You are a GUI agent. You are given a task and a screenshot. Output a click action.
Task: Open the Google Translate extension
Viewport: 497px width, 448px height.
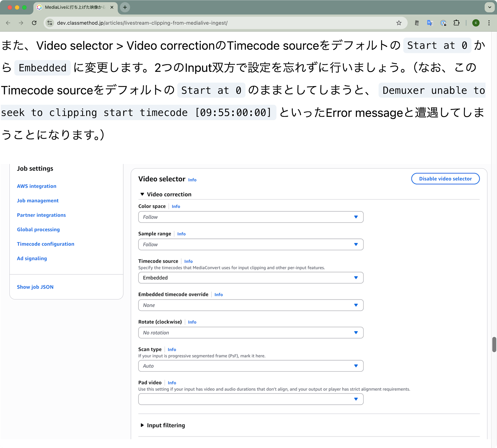coord(430,23)
